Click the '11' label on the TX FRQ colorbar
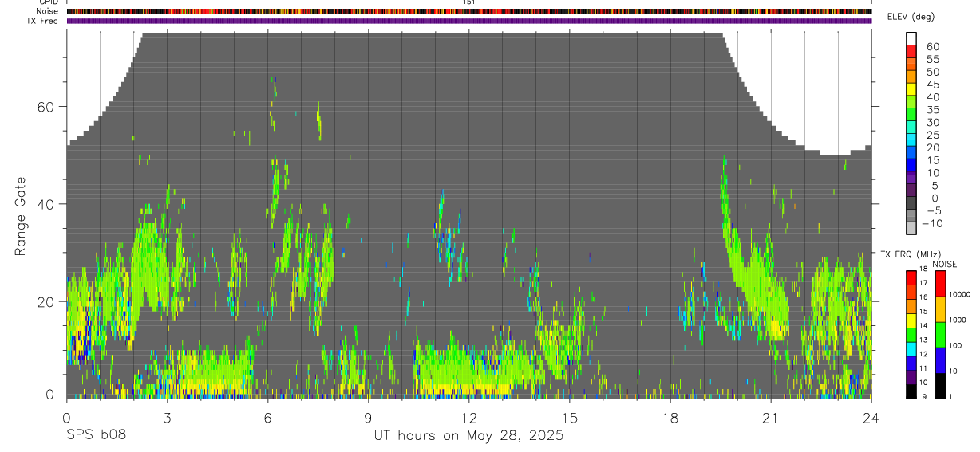Image resolution: width=980 pixels, height=452 pixels. [925, 368]
